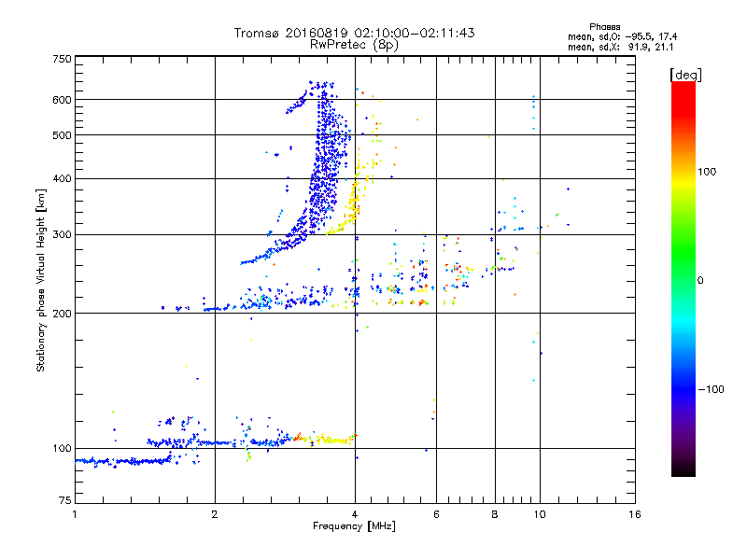Screen dimensions: 747x560
Task: Click the '600' y-axis tick label
Action: (62, 100)
